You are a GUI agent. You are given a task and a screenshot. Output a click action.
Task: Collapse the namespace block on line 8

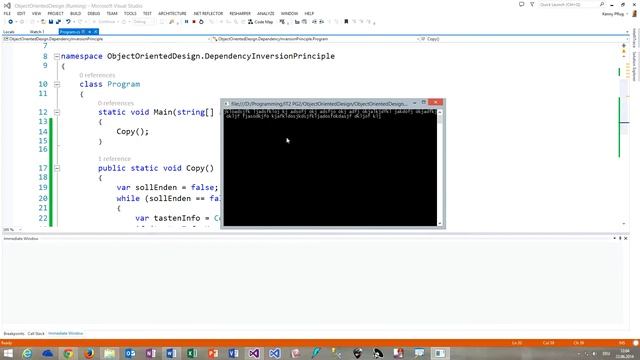[57, 56]
